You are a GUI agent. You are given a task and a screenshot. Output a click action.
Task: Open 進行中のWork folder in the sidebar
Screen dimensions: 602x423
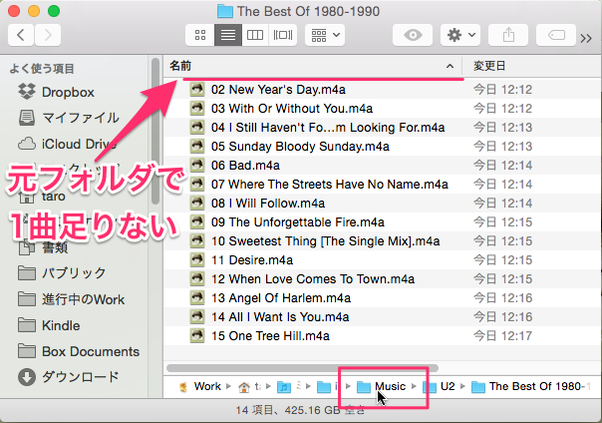tap(71, 299)
